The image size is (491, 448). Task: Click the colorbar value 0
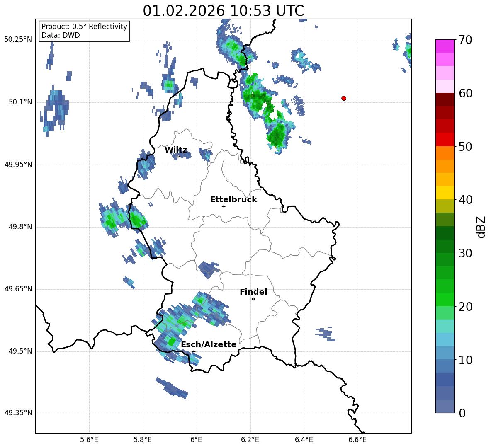pyautogui.click(x=462, y=413)
